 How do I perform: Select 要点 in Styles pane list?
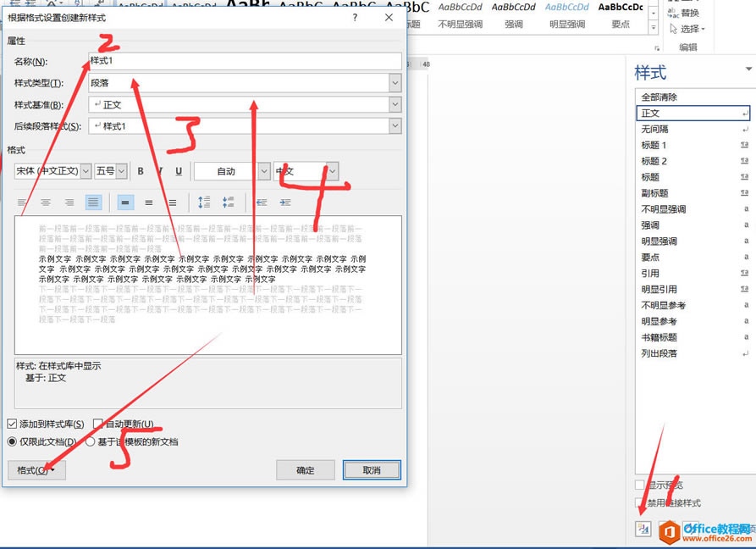tap(693, 258)
